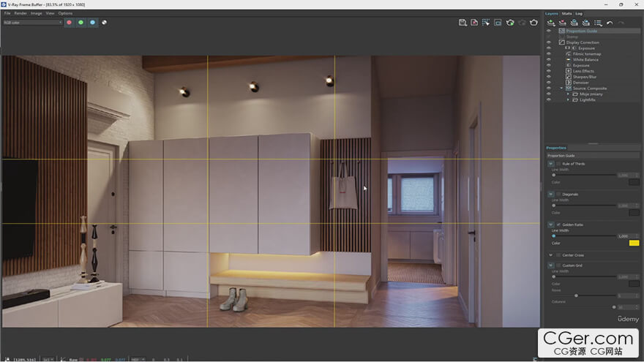Viewport: 644px width, 362px height.
Task: Toggle the red channel button
Action: click(x=69, y=23)
